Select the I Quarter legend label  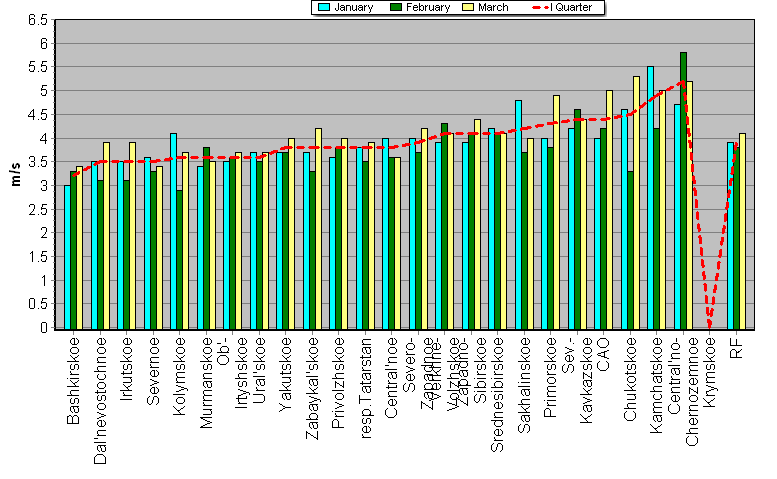(x=571, y=7)
